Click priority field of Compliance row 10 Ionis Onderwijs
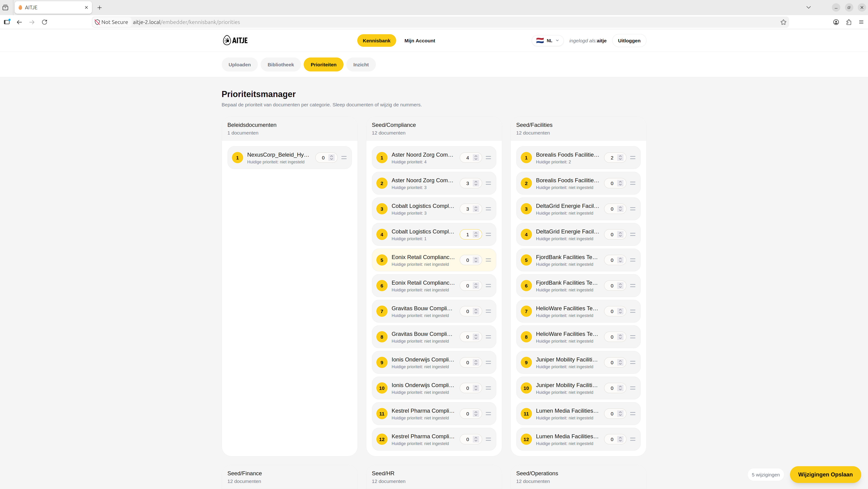Viewport: 868px width, 489px height. tap(470, 388)
